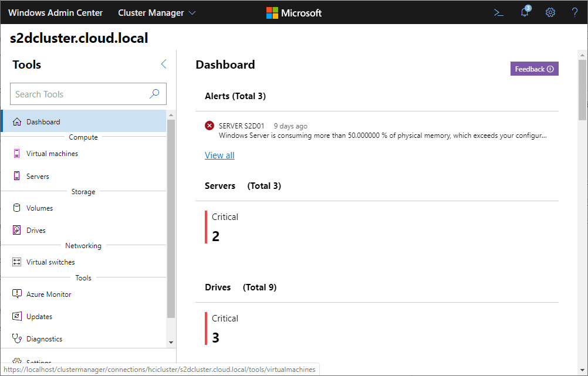Open the Volumes tool
The width and height of the screenshot is (588, 376).
click(x=39, y=208)
